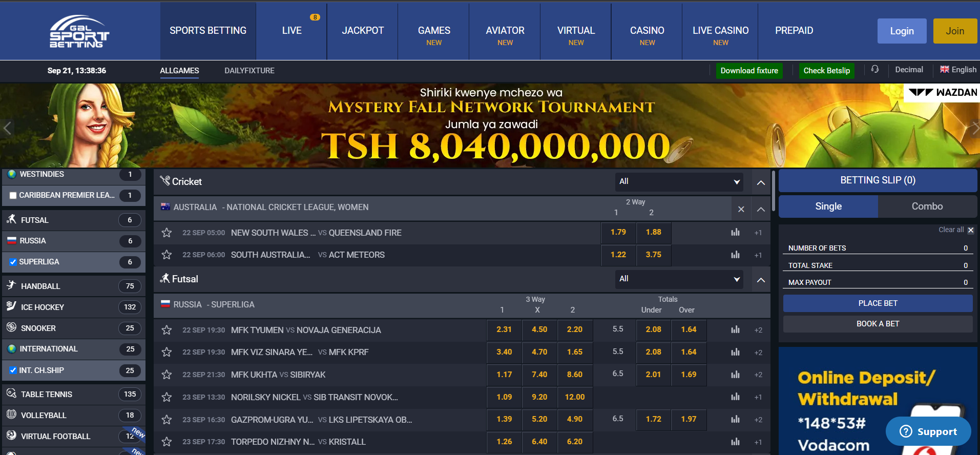Open statistics for MFK Ukhta match
The width and height of the screenshot is (980, 455).
pos(736,375)
